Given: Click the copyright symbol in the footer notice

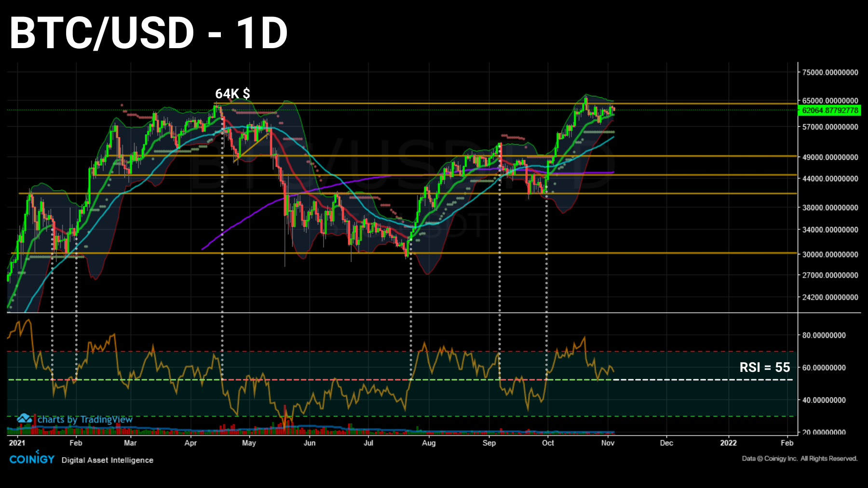Looking at the screenshot, I should (x=759, y=459).
